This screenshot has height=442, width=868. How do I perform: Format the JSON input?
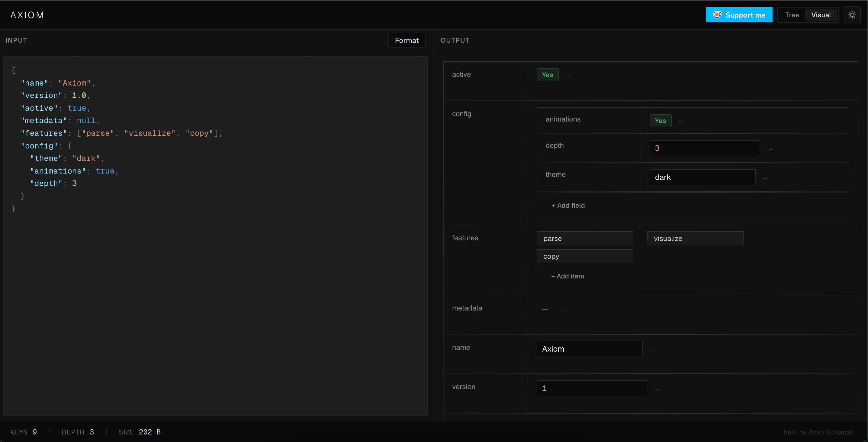(407, 40)
